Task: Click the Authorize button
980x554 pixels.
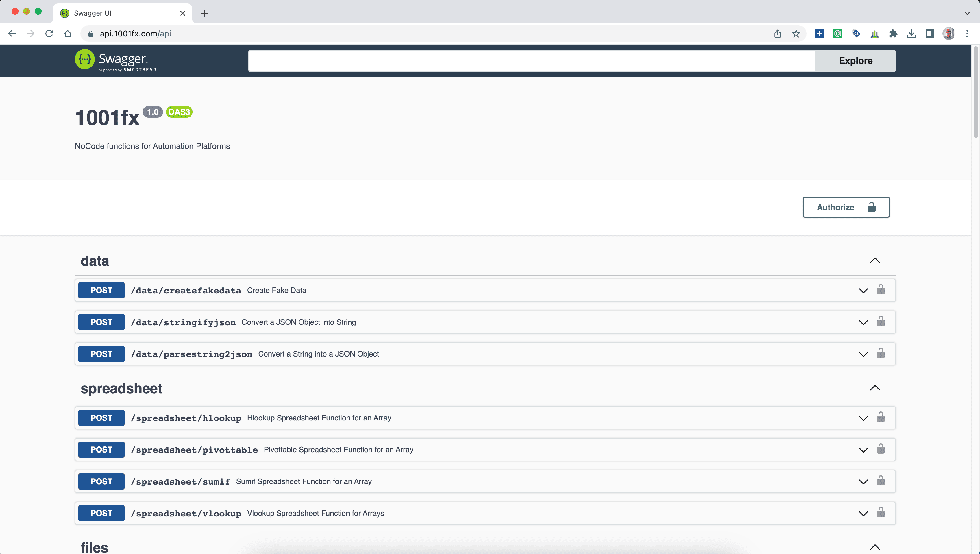Action: (x=846, y=207)
